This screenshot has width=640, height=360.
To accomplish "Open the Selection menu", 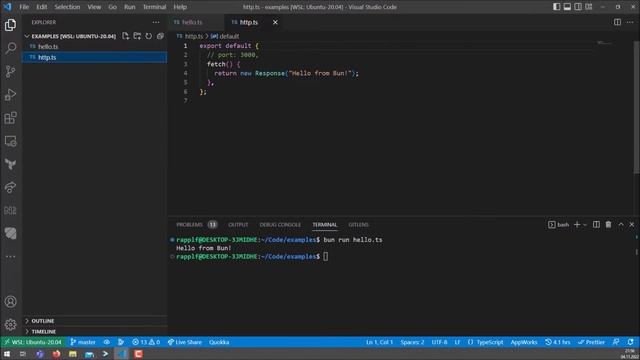I will [x=67, y=7].
